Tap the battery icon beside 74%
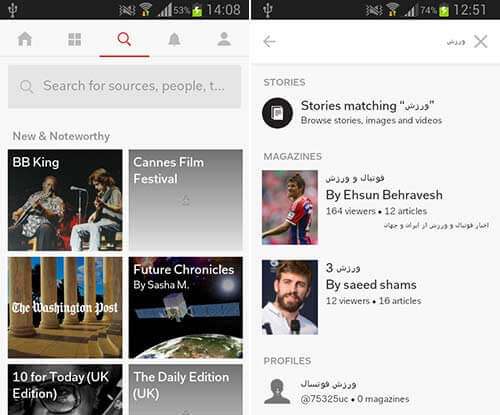500x415 pixels. (444, 10)
